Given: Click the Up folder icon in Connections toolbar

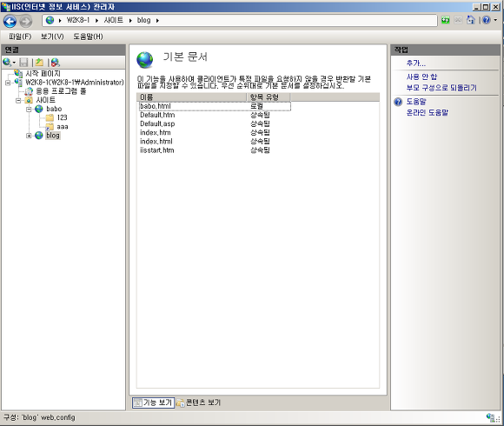Looking at the screenshot, I should click(39, 63).
